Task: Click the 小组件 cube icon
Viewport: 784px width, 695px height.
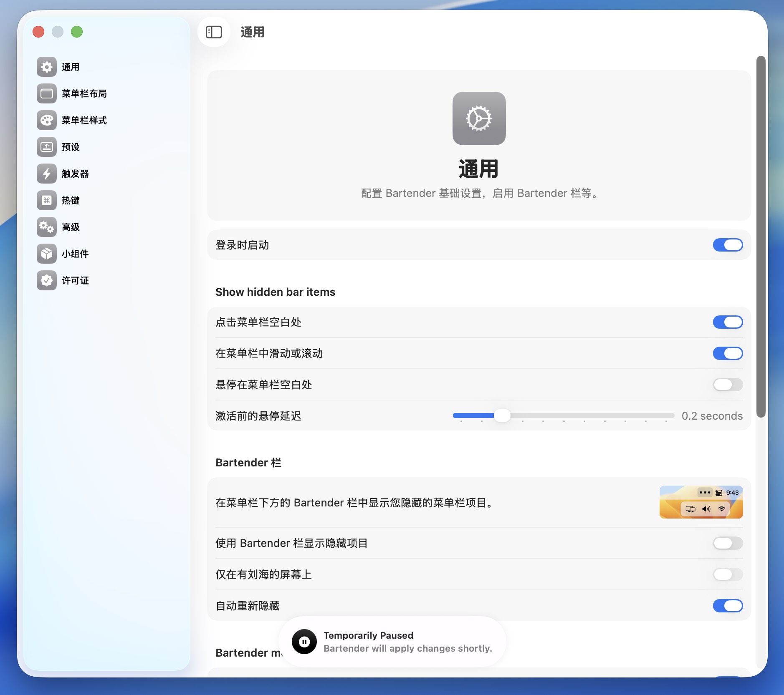Action: pos(47,254)
